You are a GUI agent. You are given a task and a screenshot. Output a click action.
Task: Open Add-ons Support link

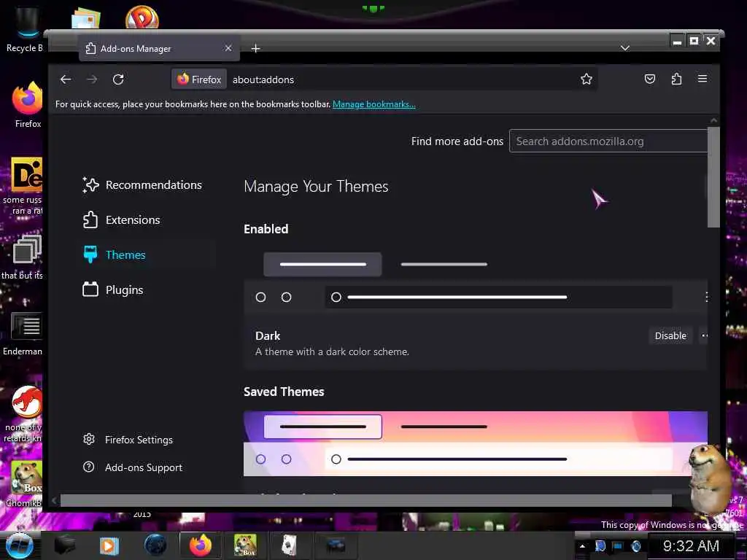133,467
